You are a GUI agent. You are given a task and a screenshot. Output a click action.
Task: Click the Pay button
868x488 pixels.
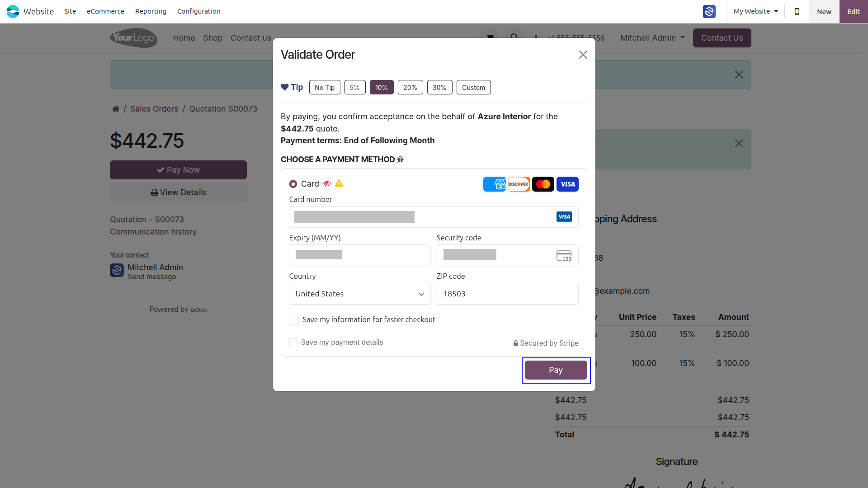pyautogui.click(x=556, y=370)
